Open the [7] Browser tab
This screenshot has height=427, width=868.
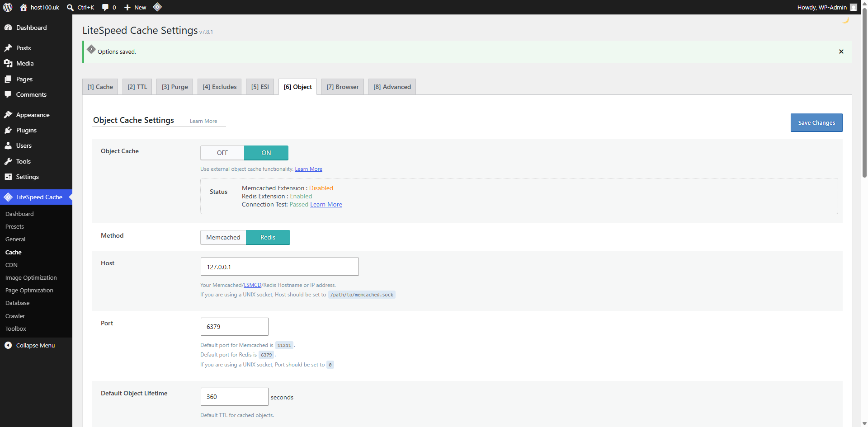[343, 87]
